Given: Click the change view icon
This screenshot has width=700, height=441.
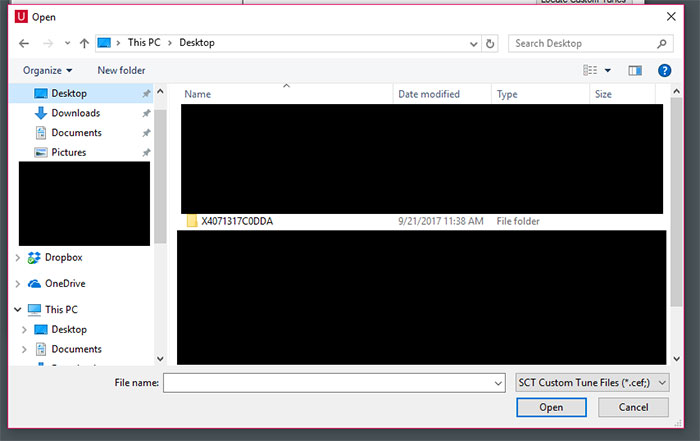Looking at the screenshot, I should click(x=591, y=70).
